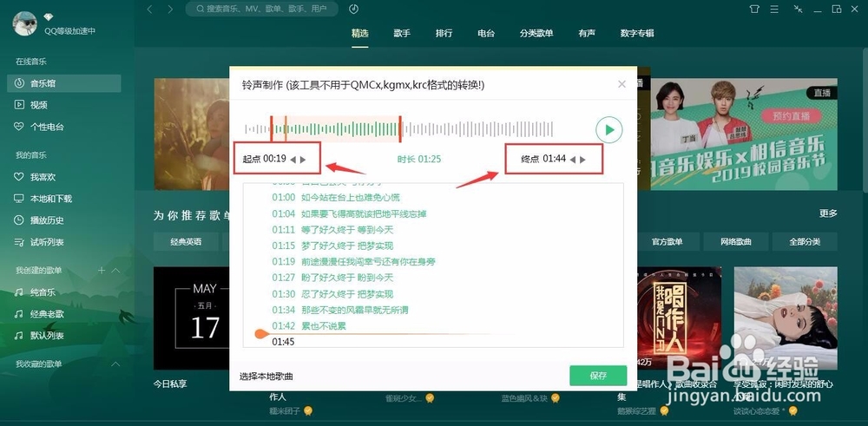This screenshot has height=426, width=868.
Task: Open the 我是唱作人 playlist cover
Action: [x=680, y=318]
